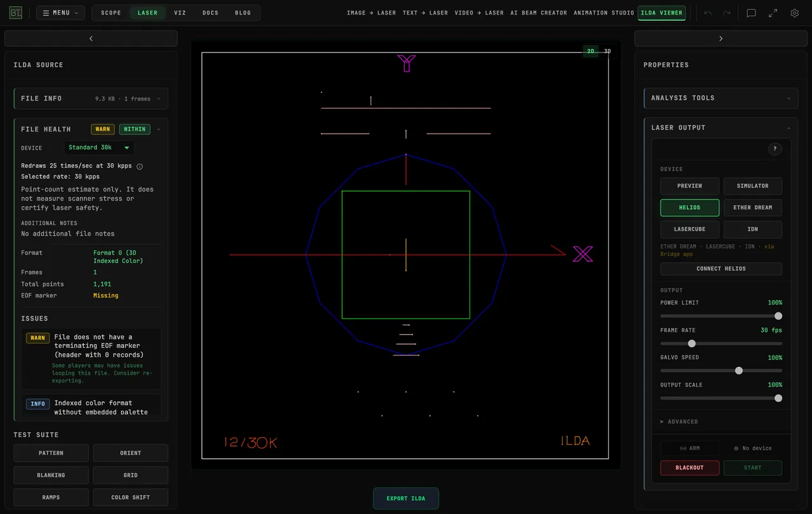Adjust the Power Limit slider
Viewport: 812px width, 514px height.
point(721,316)
